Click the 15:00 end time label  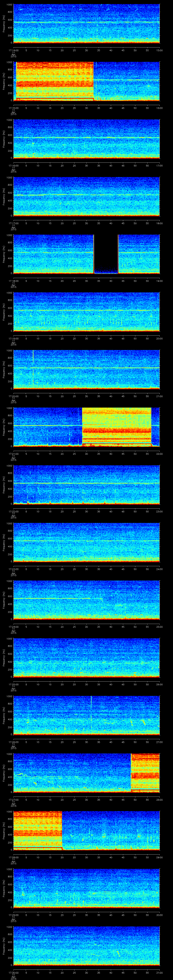[159, 50]
